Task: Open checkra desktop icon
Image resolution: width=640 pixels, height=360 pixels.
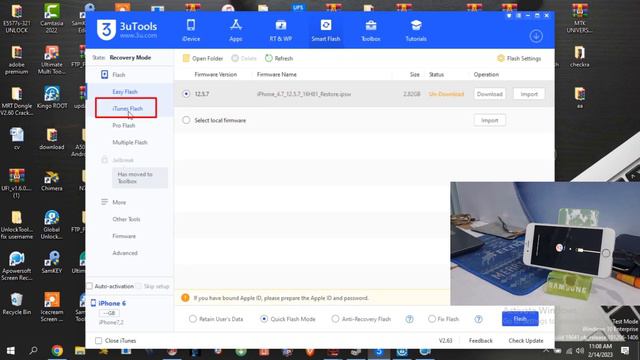Action: click(579, 56)
